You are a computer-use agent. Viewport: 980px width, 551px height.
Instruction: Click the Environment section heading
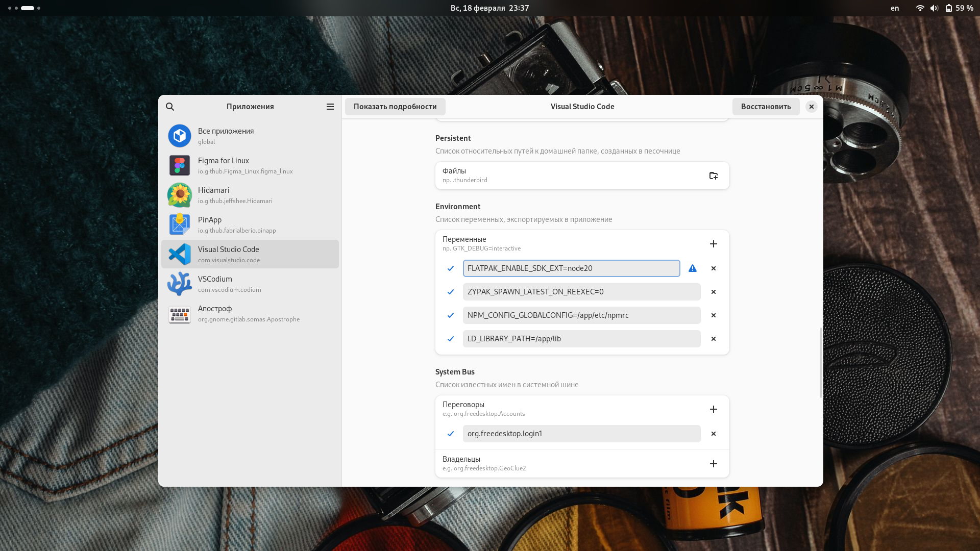458,207
